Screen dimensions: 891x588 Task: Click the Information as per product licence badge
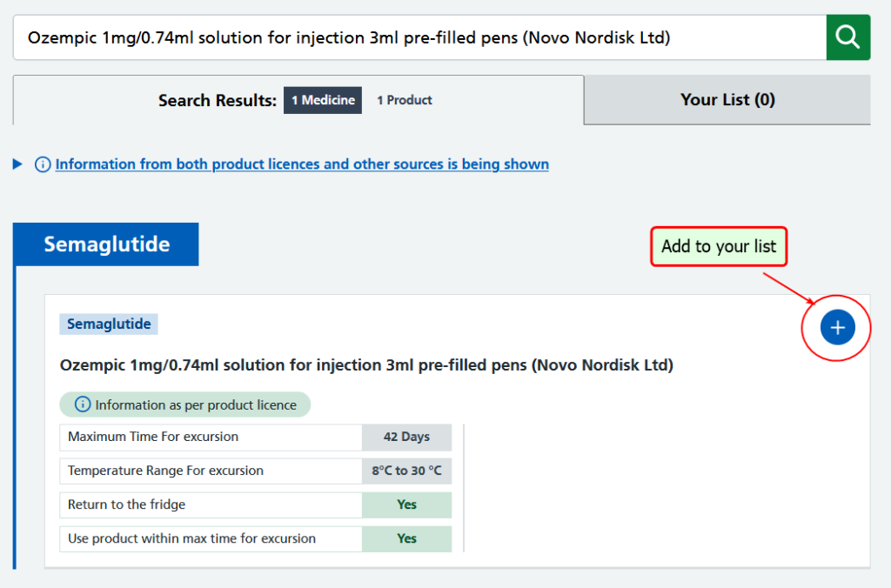point(185,404)
